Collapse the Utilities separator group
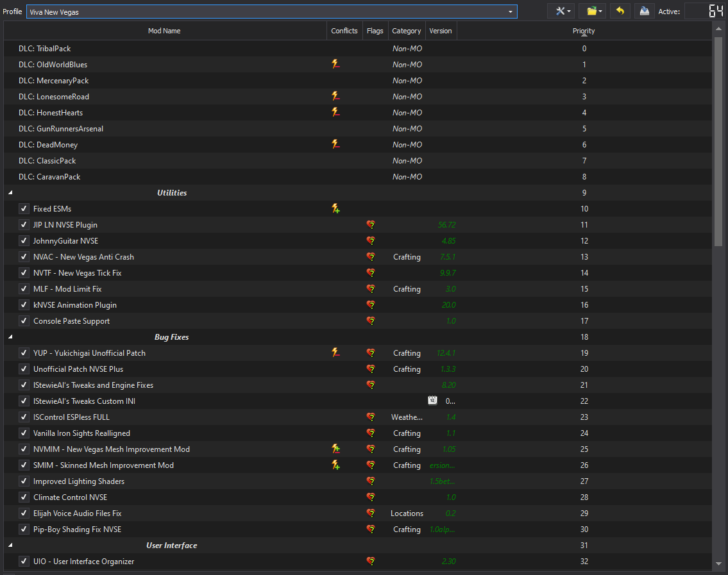The height and width of the screenshot is (575, 728). coord(10,193)
